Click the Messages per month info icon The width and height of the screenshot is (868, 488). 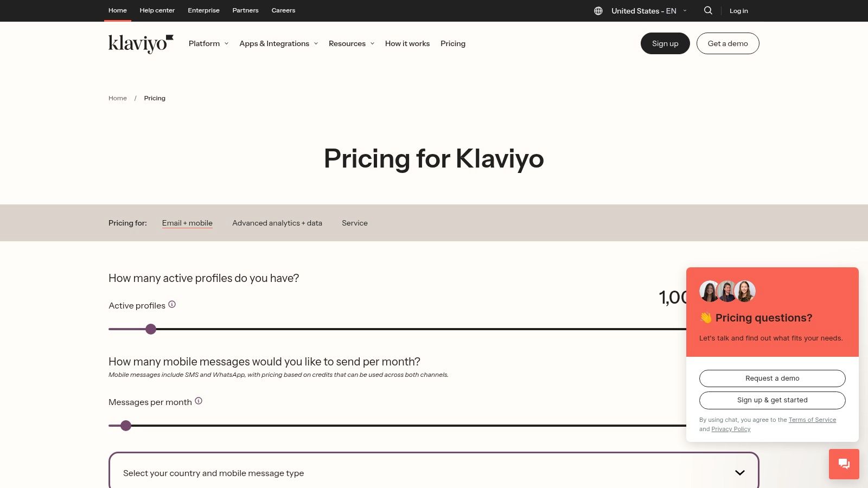pos(199,401)
